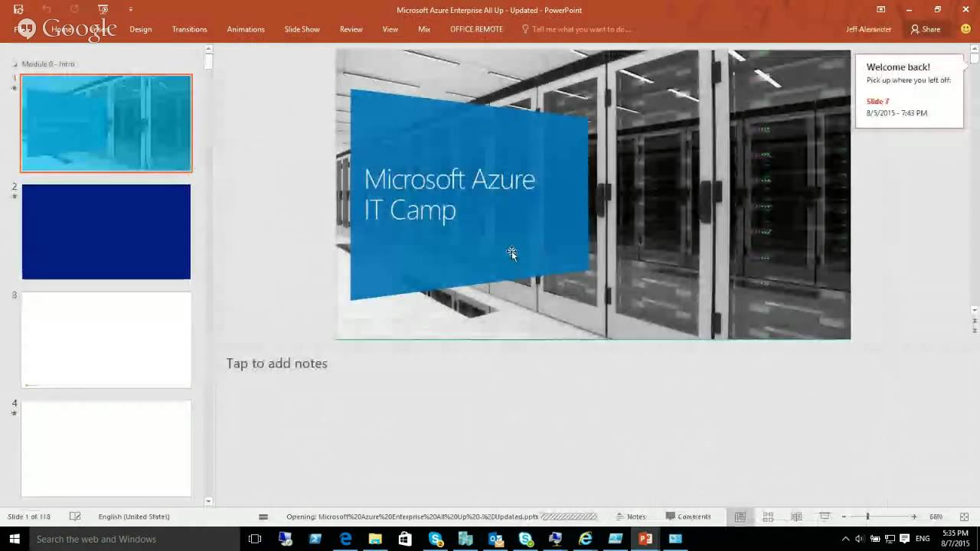Screen dimensions: 980x551
Task: Switch to the Mix tab
Action: 424,29
